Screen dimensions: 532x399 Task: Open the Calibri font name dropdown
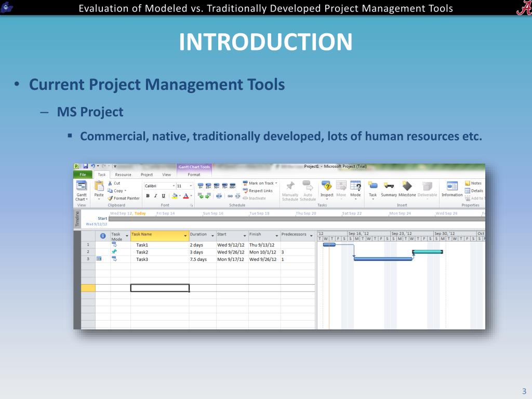pos(174,186)
